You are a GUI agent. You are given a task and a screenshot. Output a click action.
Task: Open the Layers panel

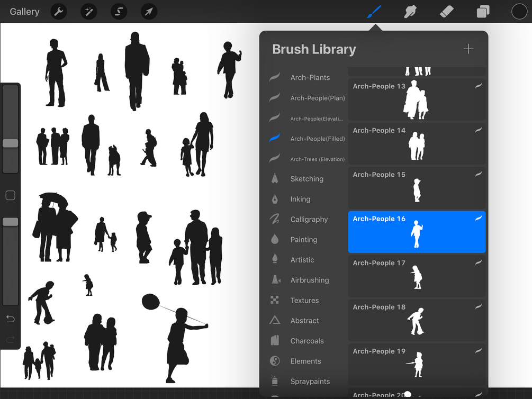(x=483, y=12)
